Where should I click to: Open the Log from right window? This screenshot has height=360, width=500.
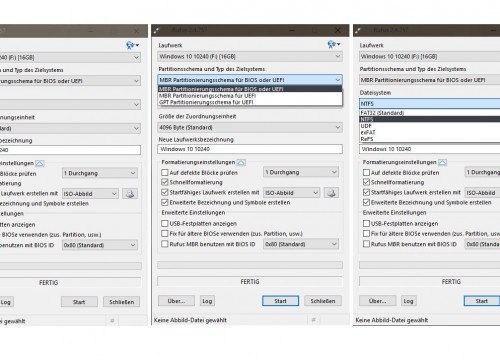408,301
